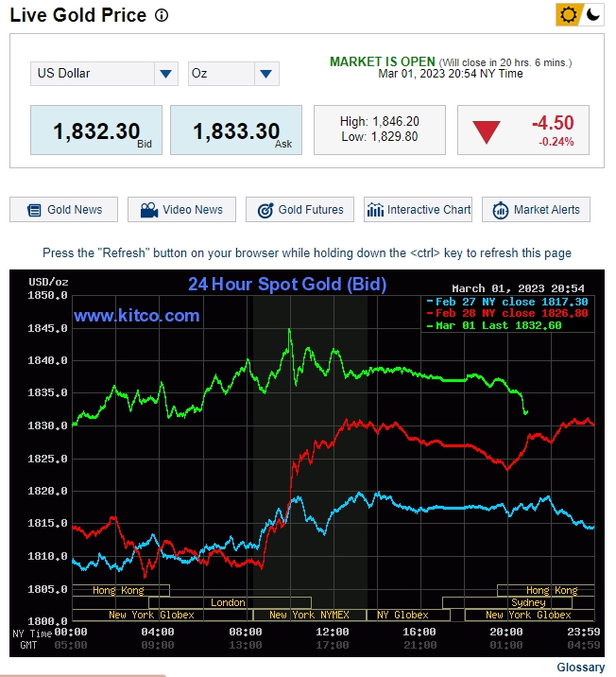Click the 1,833.30 Ask price box
Image resolution: width=616 pixels, height=677 pixels.
tap(236, 130)
